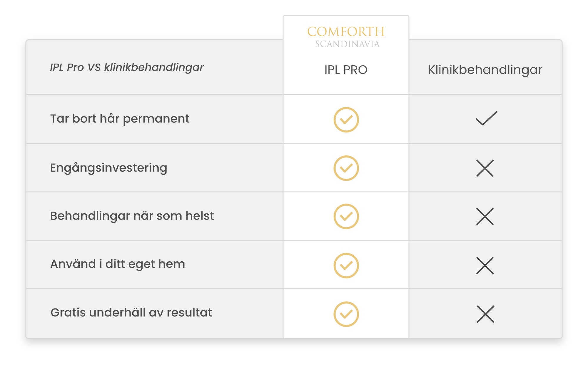Image resolution: width=588 pixels, height=375 pixels.
Task: Click the Tar bort hår permanent label
Action: (x=120, y=119)
